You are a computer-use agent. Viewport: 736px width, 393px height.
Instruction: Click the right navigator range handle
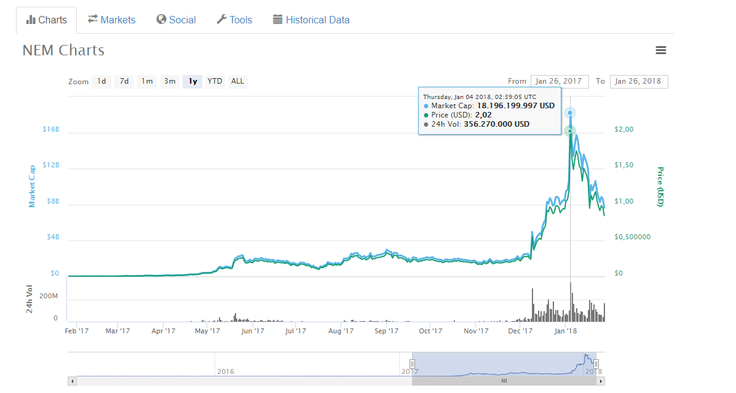click(596, 364)
